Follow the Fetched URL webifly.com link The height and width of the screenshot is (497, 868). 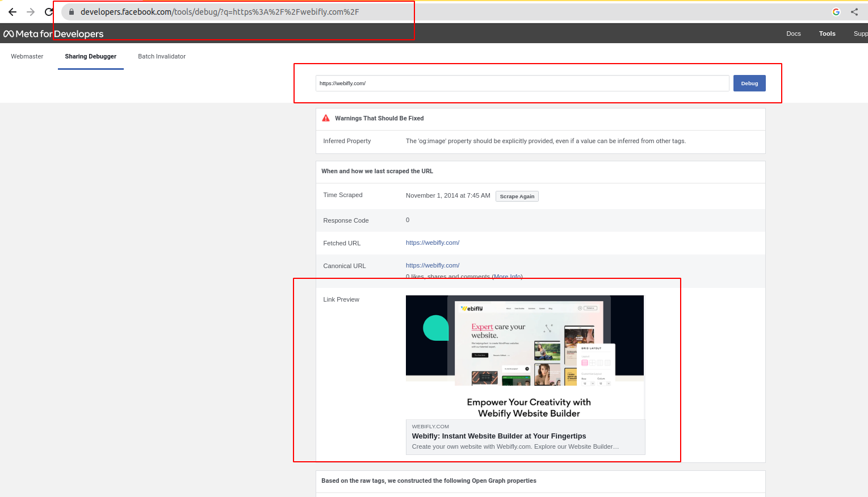click(x=433, y=243)
